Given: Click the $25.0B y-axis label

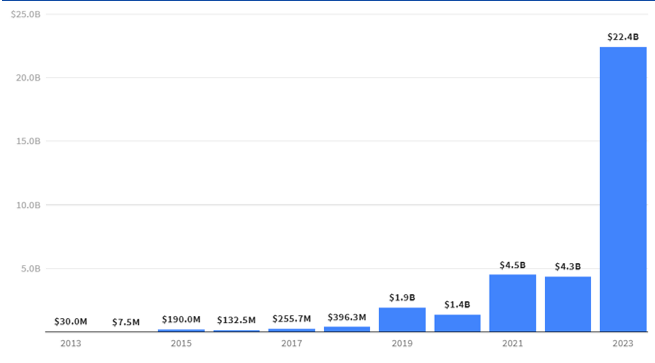Looking at the screenshot, I should (x=25, y=15).
